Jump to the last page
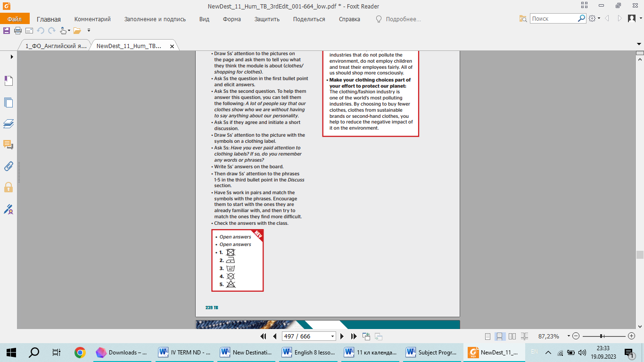Screen dimensions: 644x362 click(x=354, y=336)
